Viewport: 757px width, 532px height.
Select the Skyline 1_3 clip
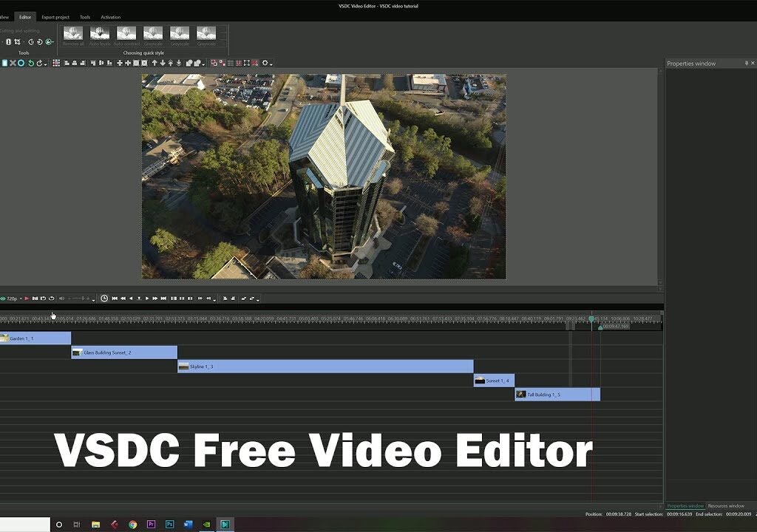tap(325, 366)
